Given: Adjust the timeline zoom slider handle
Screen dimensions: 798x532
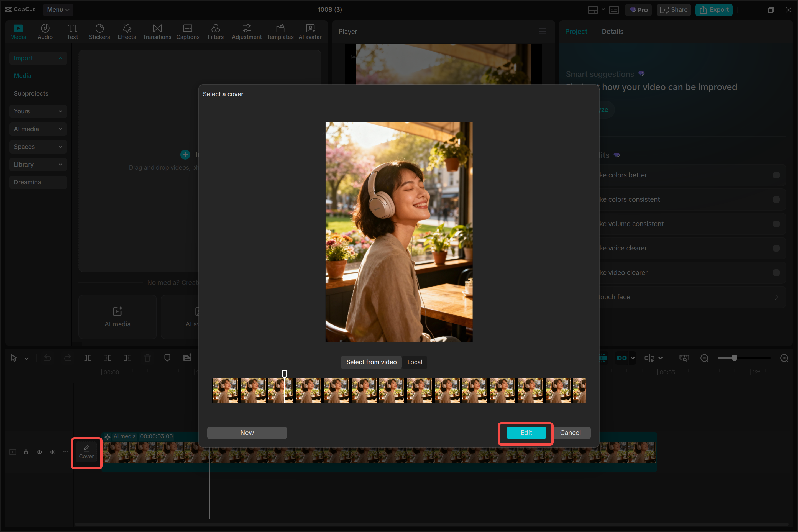Looking at the screenshot, I should coord(734,358).
